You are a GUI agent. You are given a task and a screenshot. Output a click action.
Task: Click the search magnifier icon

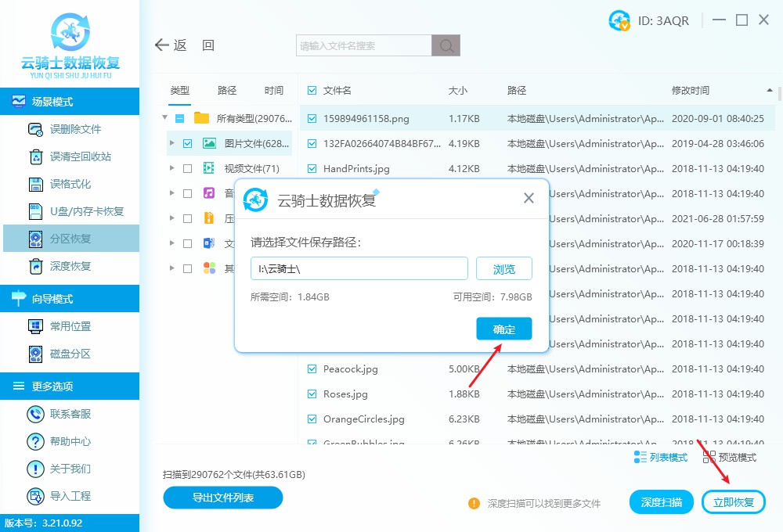click(446, 45)
